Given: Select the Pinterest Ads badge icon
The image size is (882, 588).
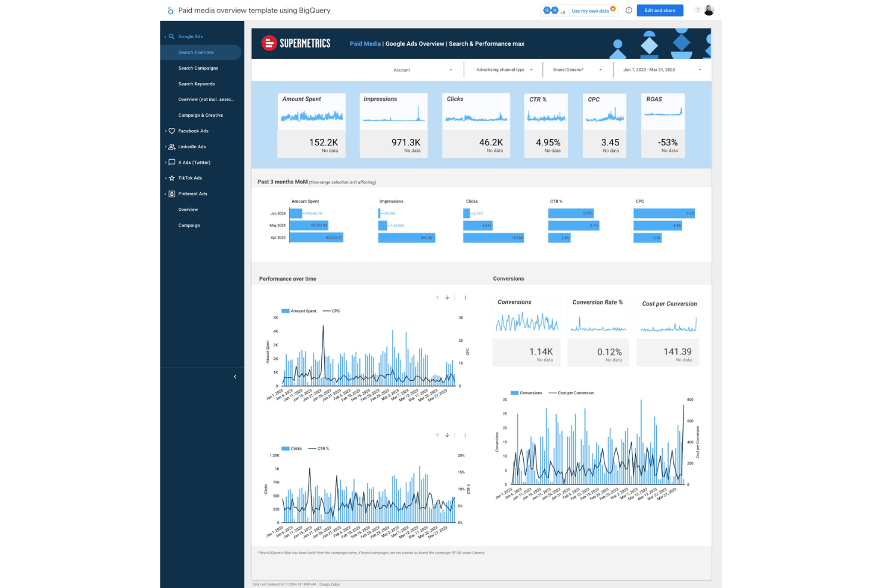Looking at the screenshot, I should pyautogui.click(x=172, y=194).
